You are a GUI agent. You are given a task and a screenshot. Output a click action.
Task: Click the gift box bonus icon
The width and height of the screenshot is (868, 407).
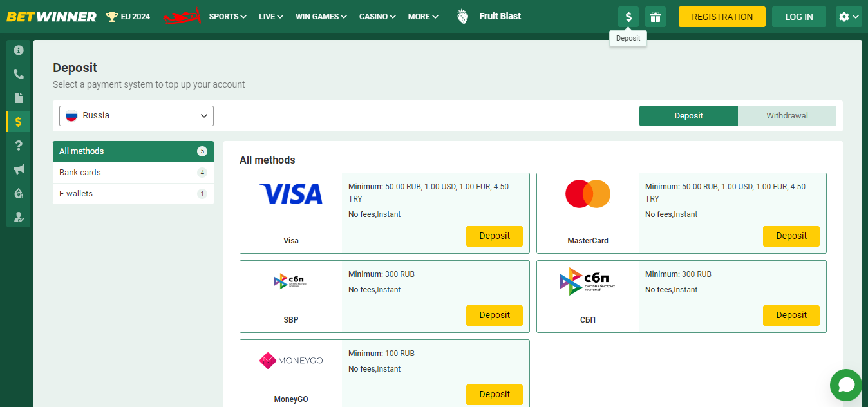tap(656, 17)
